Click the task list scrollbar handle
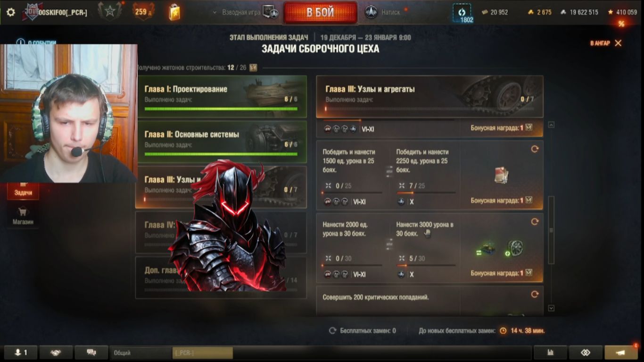The image size is (644, 362). [551, 230]
